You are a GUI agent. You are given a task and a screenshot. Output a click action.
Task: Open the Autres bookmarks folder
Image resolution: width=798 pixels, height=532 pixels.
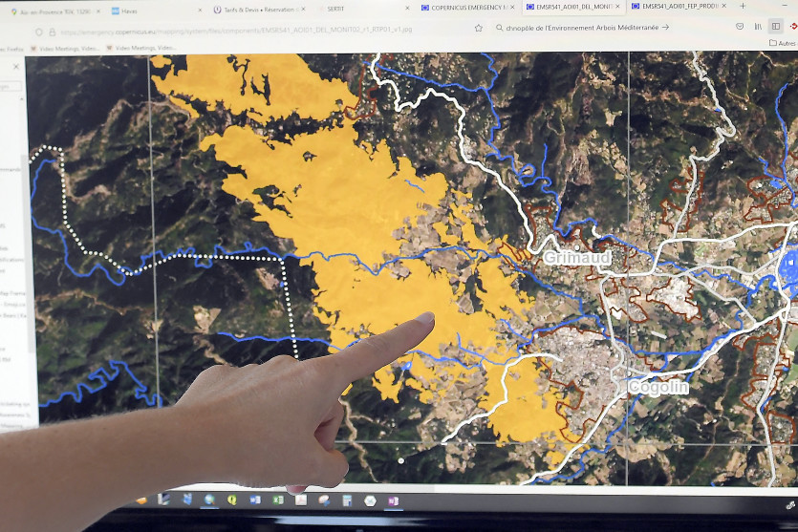[782, 43]
